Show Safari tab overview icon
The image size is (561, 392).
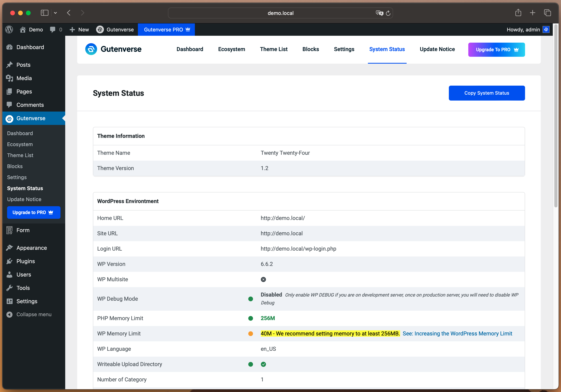547,13
